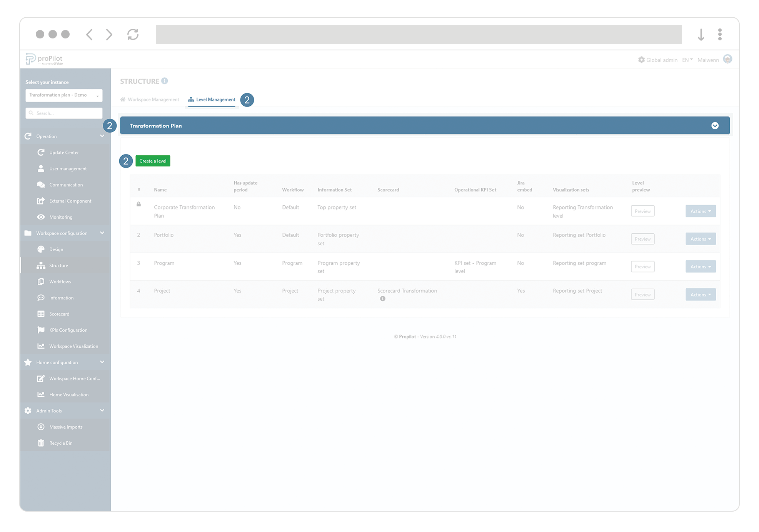
Task: Click the Monitoring eye icon
Action: pos(41,217)
